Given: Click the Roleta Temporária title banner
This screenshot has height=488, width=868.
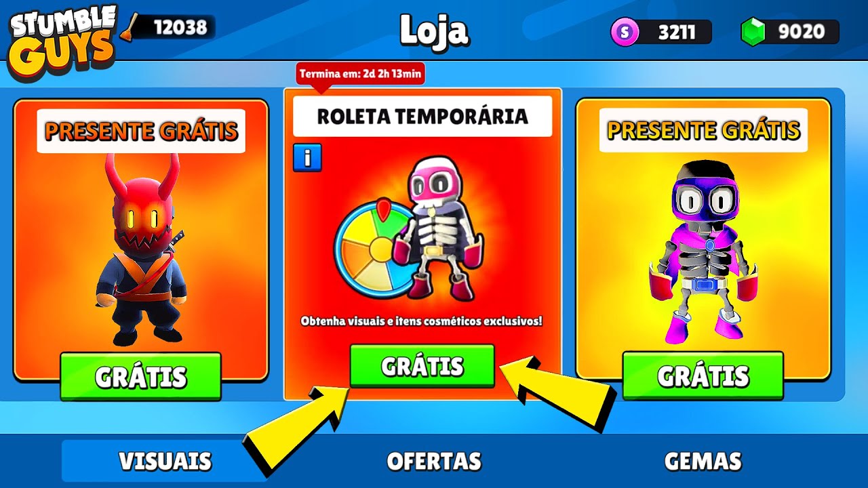Looking at the screenshot, I should (422, 117).
